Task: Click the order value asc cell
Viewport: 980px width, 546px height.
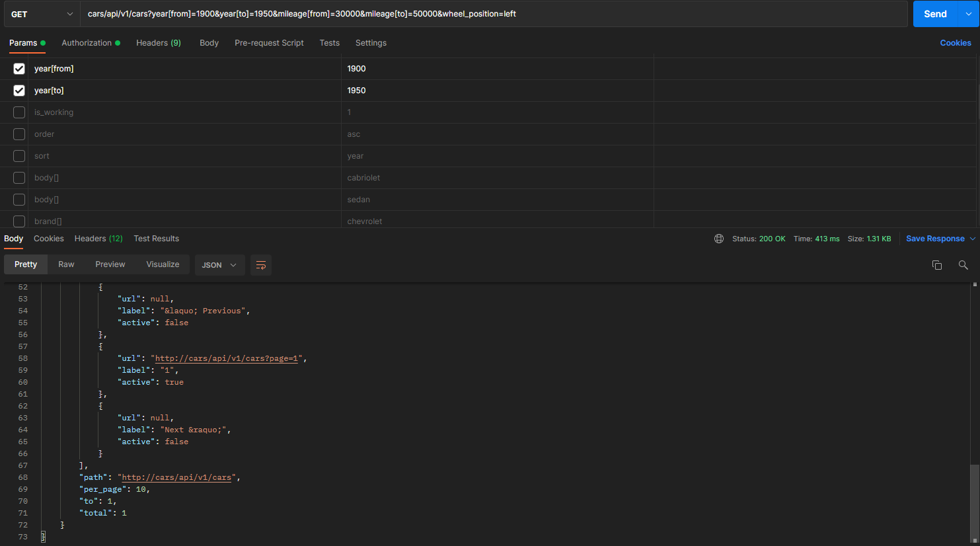Action: (x=497, y=134)
